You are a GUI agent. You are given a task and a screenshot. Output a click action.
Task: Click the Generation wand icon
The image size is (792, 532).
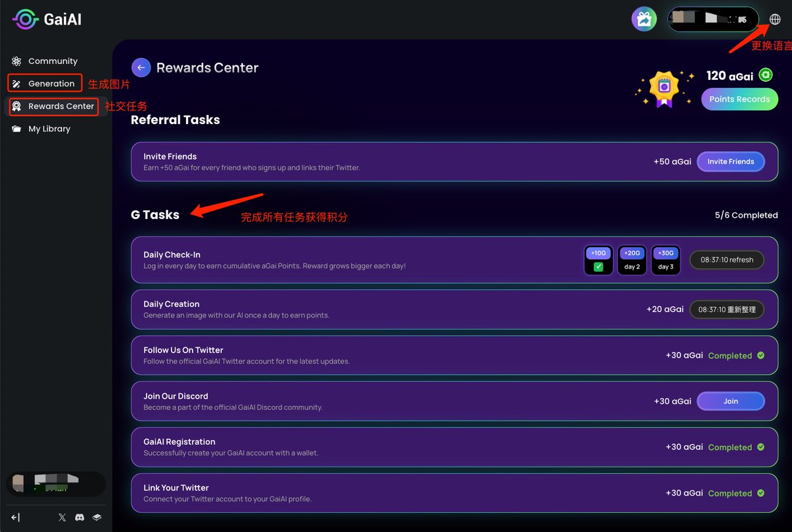tap(16, 84)
